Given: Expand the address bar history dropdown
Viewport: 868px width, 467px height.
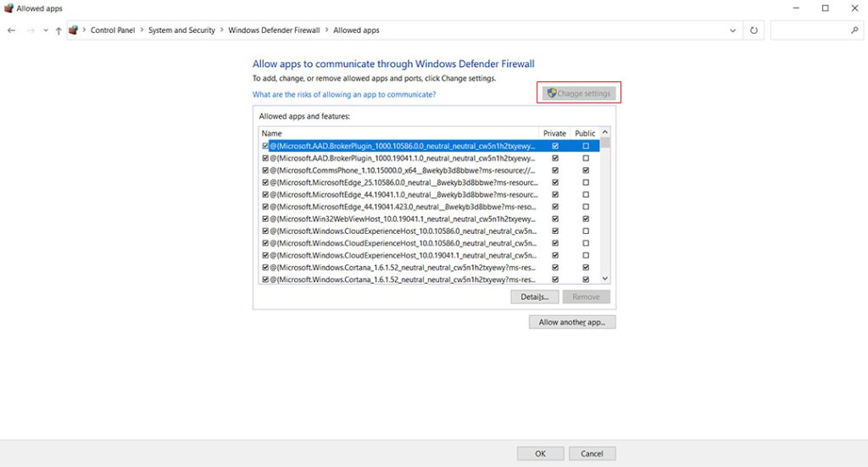Looking at the screenshot, I should tap(732, 31).
